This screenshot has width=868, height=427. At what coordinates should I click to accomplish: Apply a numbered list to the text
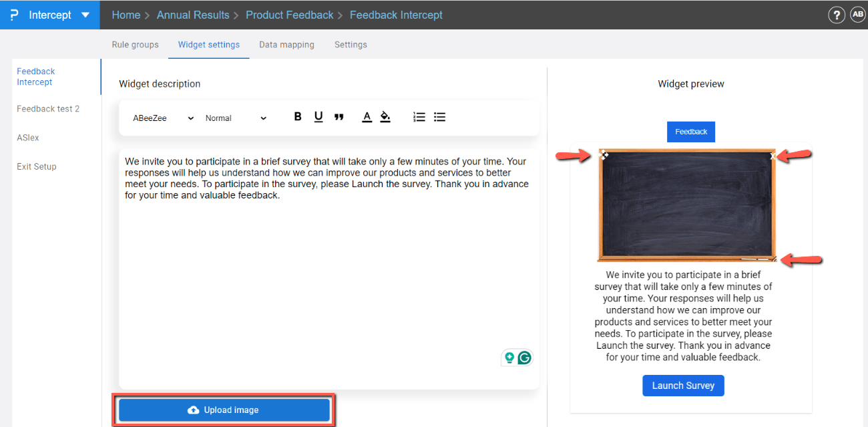pos(419,116)
